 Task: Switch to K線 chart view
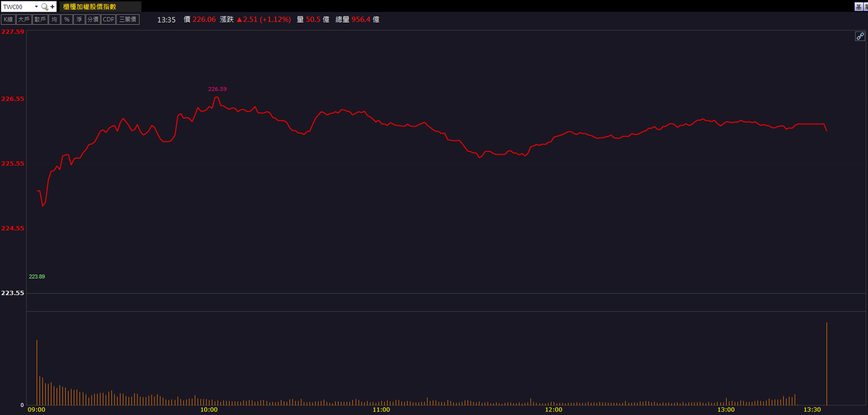(x=8, y=20)
